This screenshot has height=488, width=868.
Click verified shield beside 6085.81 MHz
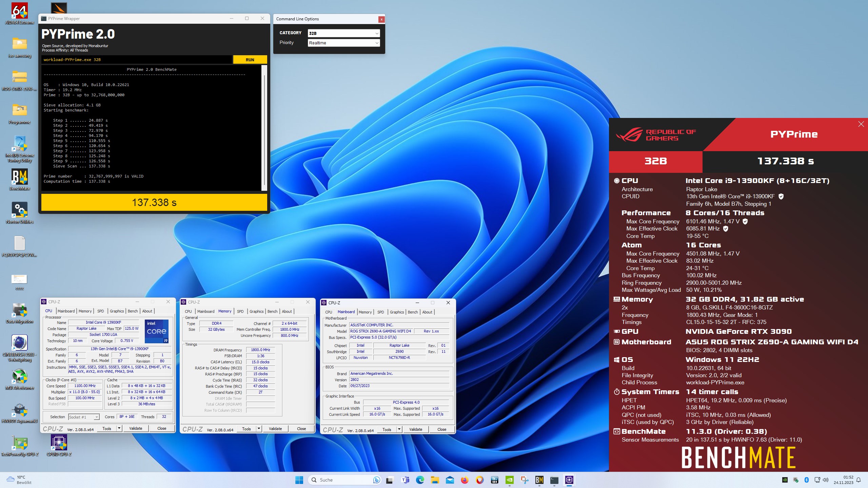tap(726, 229)
